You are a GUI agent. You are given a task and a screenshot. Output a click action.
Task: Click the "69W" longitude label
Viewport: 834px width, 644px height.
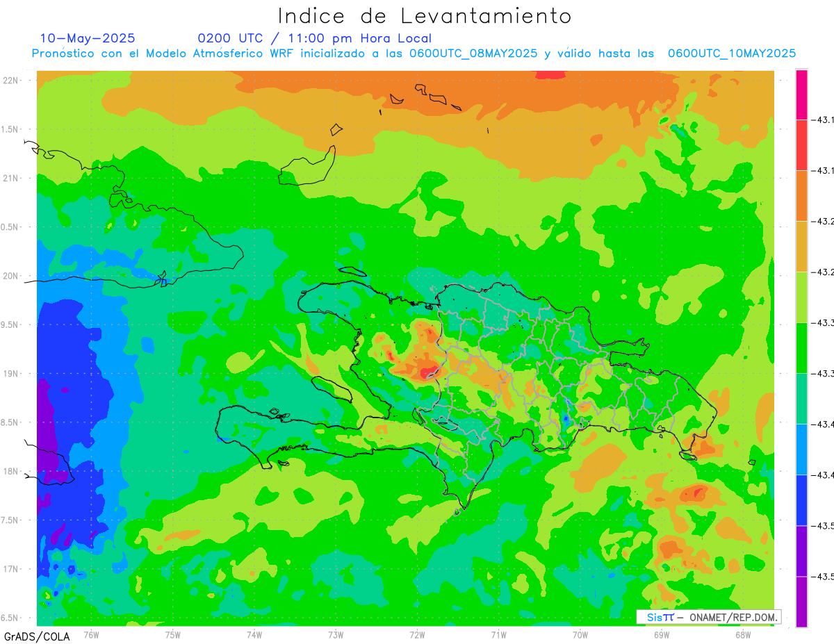coord(662,634)
